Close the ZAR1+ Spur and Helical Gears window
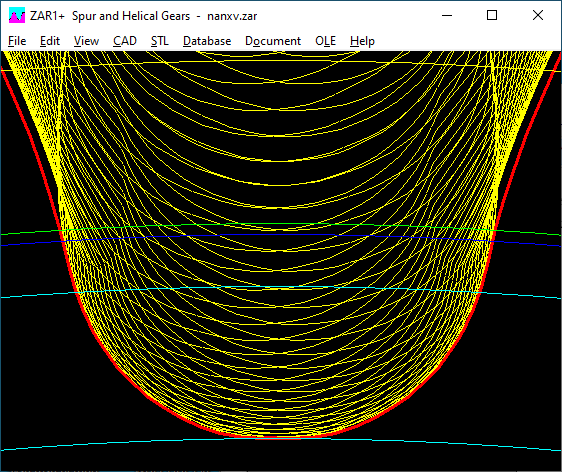Image resolution: width=562 pixels, height=472 pixels. tap(538, 15)
